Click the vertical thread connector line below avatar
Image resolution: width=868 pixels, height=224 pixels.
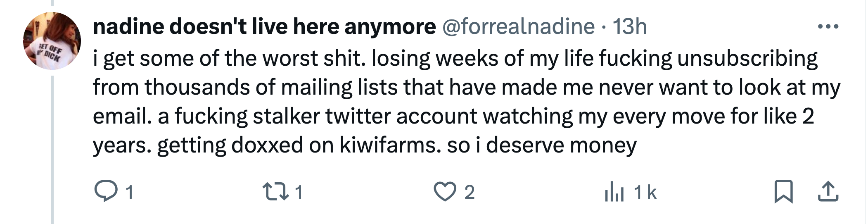pyautogui.click(x=52, y=150)
